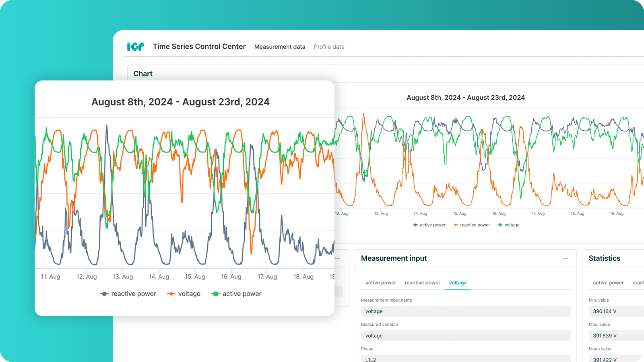Screen dimensions: 644x362
Task: Select the voltage tab in Measurement input
Action: (458, 283)
